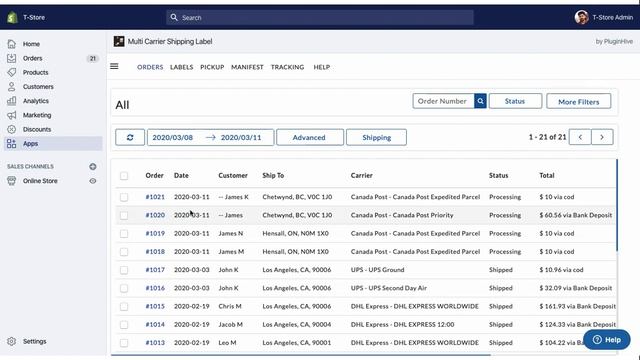Switch to TRACKING tab
The width and height of the screenshot is (640, 360).
[x=287, y=67]
